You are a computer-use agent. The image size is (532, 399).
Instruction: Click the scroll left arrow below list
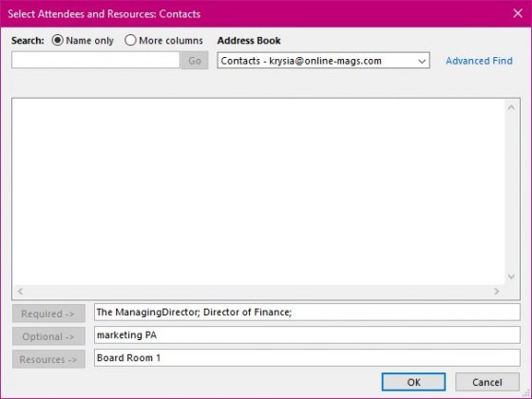[x=20, y=291]
